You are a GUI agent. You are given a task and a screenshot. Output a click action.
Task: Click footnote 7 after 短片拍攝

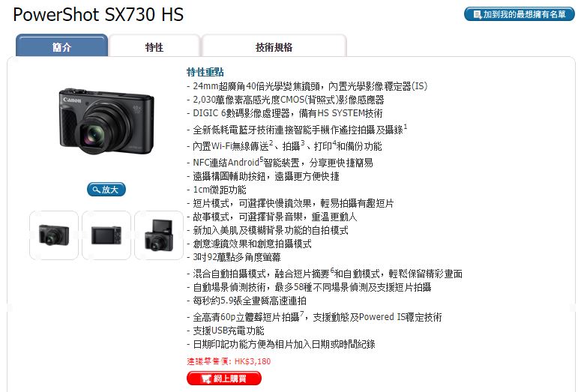(301, 314)
